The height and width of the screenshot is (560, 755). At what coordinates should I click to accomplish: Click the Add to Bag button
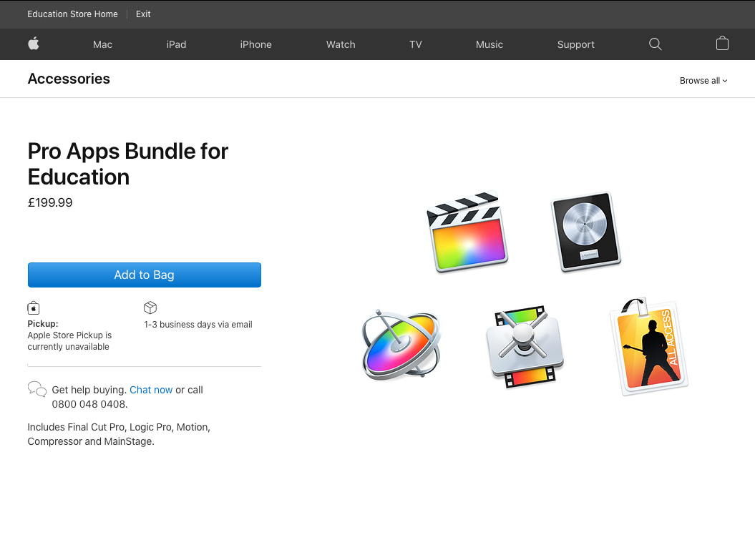pos(145,275)
